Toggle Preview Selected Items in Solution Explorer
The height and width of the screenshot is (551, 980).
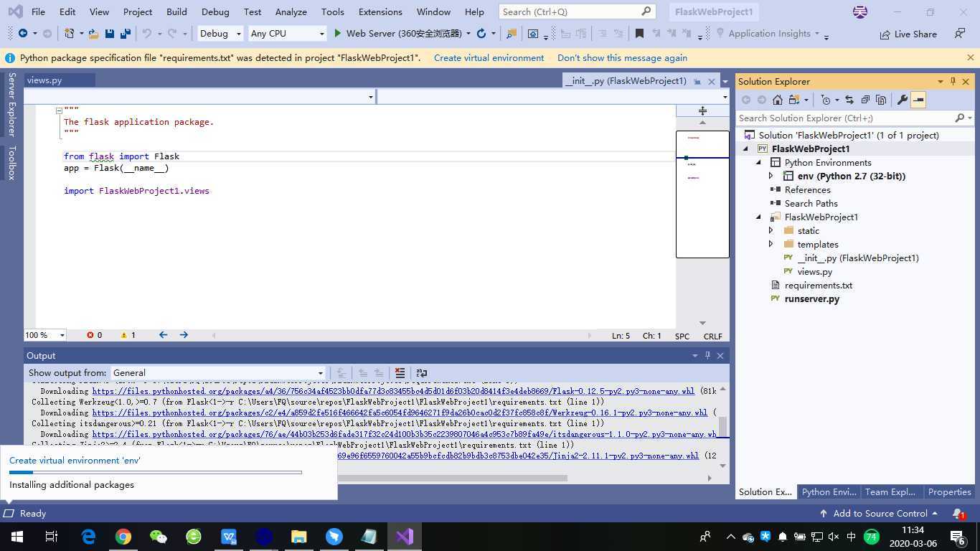(918, 100)
